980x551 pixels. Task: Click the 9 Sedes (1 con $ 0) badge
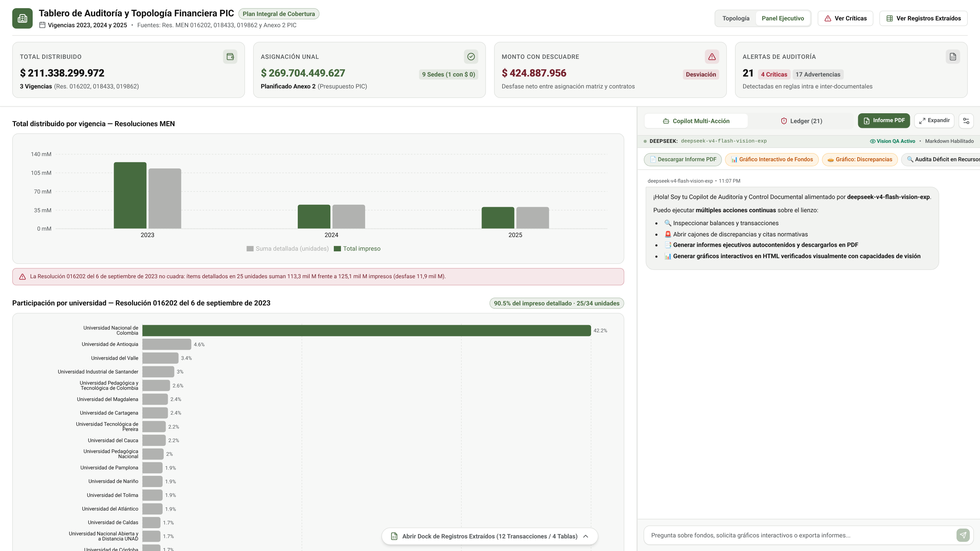[448, 74]
